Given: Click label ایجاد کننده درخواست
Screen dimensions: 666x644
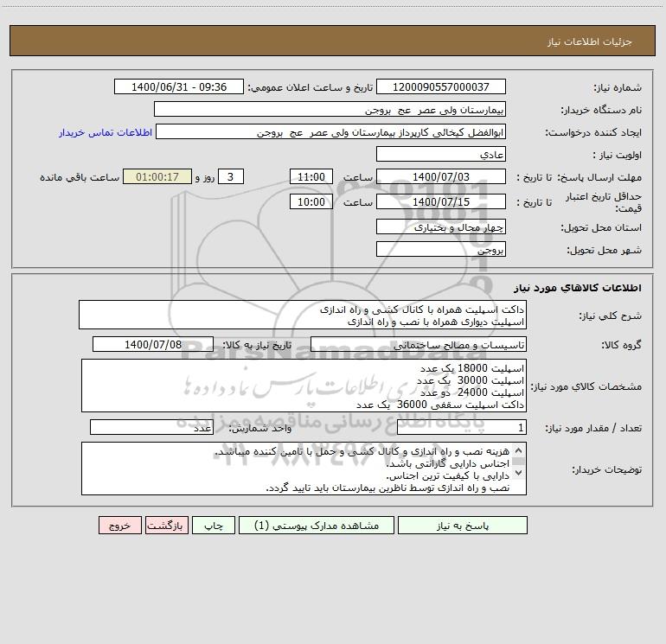Looking at the screenshot, I should pos(593,132).
